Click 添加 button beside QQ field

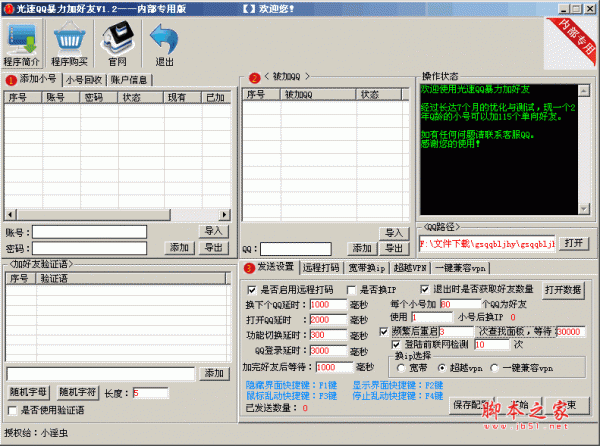(362, 249)
